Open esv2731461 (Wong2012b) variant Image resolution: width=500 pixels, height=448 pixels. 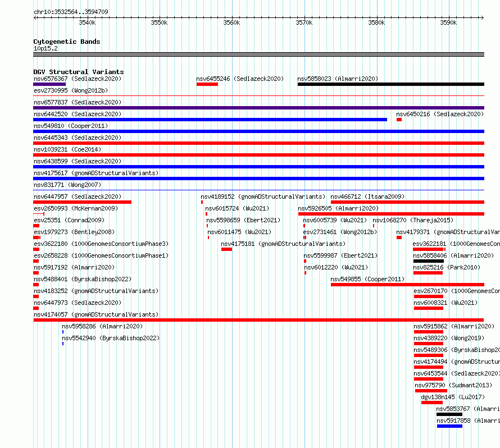(x=340, y=232)
